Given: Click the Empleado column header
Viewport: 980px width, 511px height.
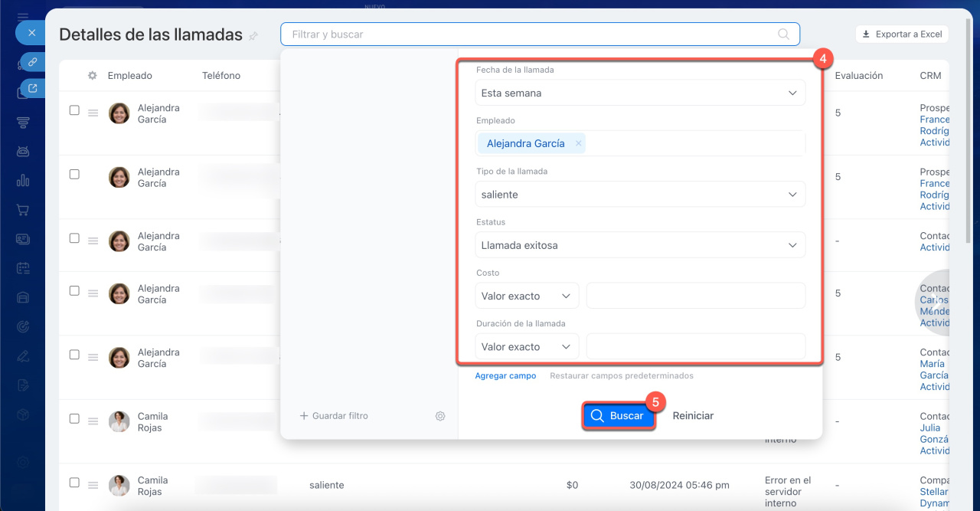Looking at the screenshot, I should click(x=129, y=76).
